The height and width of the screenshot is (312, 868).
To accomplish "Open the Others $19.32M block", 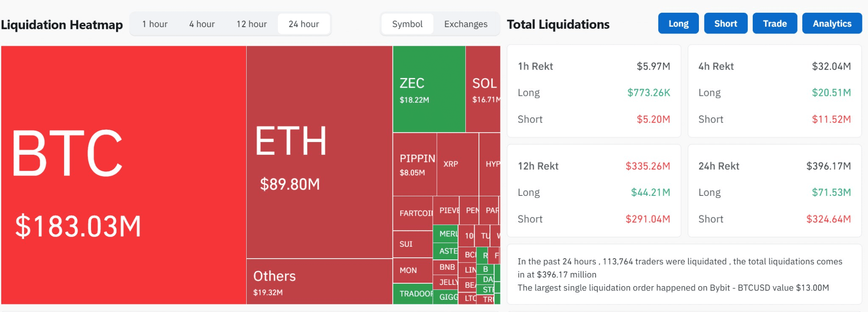I will pyautogui.click(x=319, y=281).
